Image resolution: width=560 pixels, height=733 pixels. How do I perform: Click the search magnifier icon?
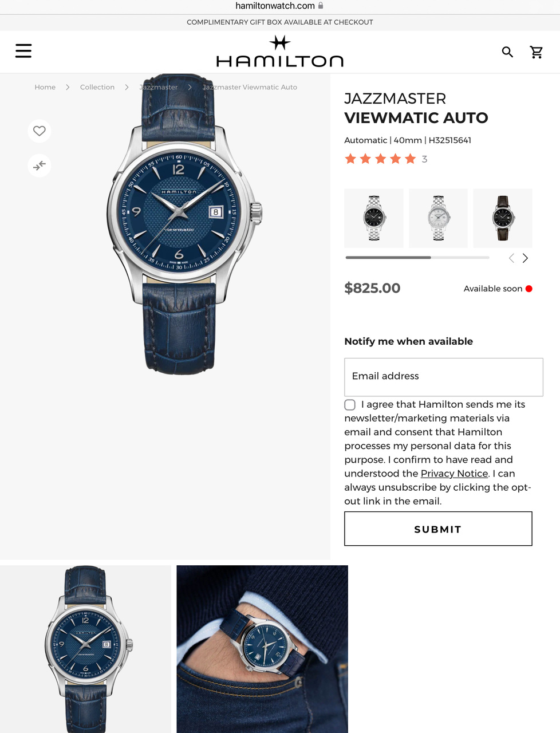[507, 52]
